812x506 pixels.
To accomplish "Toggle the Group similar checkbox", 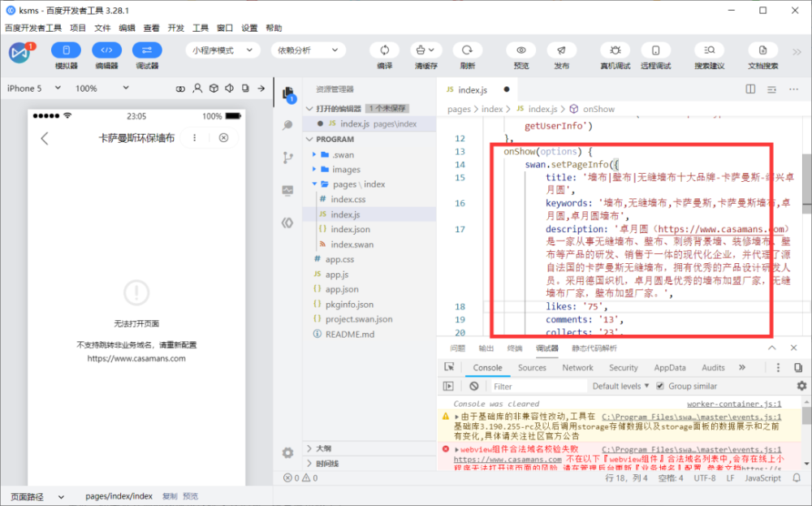I will coord(660,387).
